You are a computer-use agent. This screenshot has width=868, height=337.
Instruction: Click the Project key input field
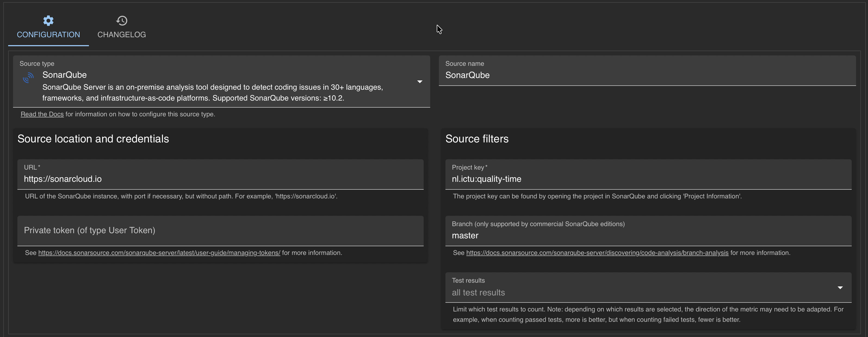[648, 174]
